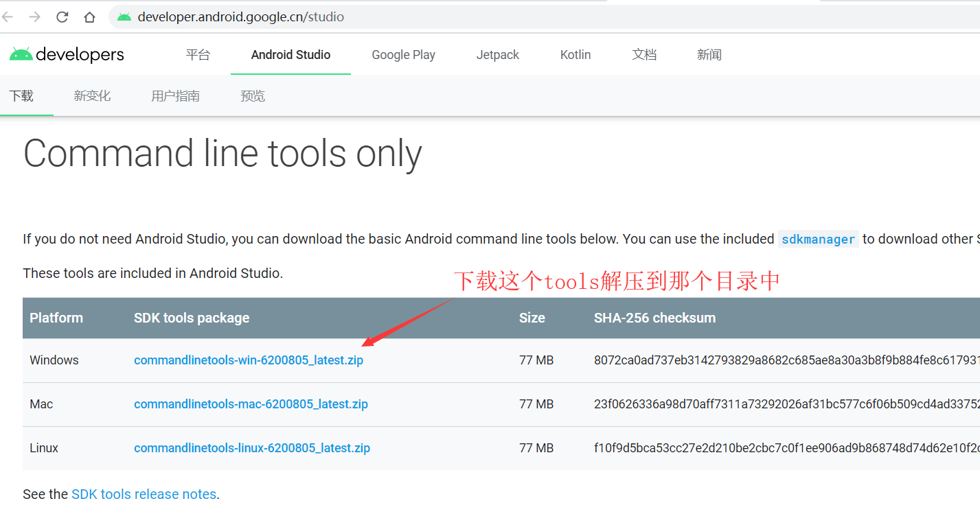
Task: Click the 'These tools are included' sentence
Action: tap(153, 273)
